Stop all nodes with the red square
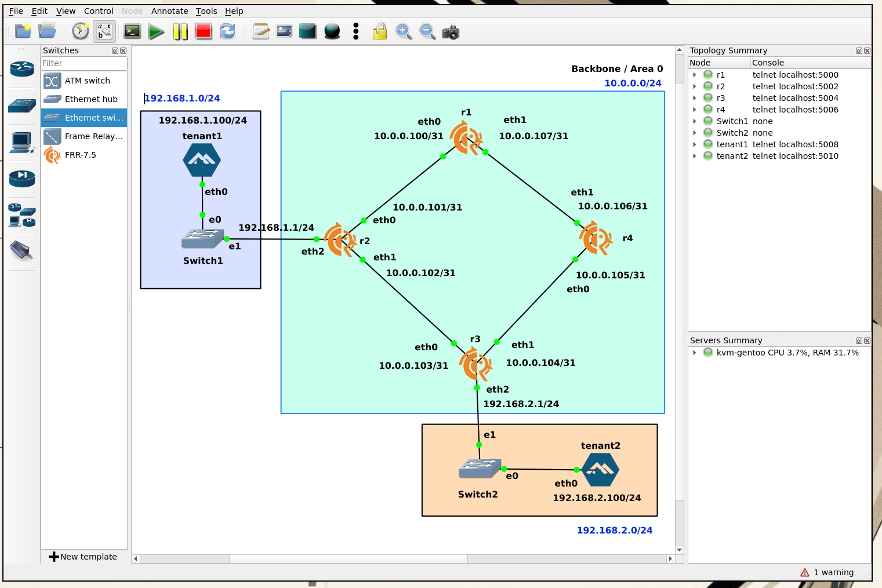Image resolution: width=882 pixels, height=588 pixels. point(204,31)
